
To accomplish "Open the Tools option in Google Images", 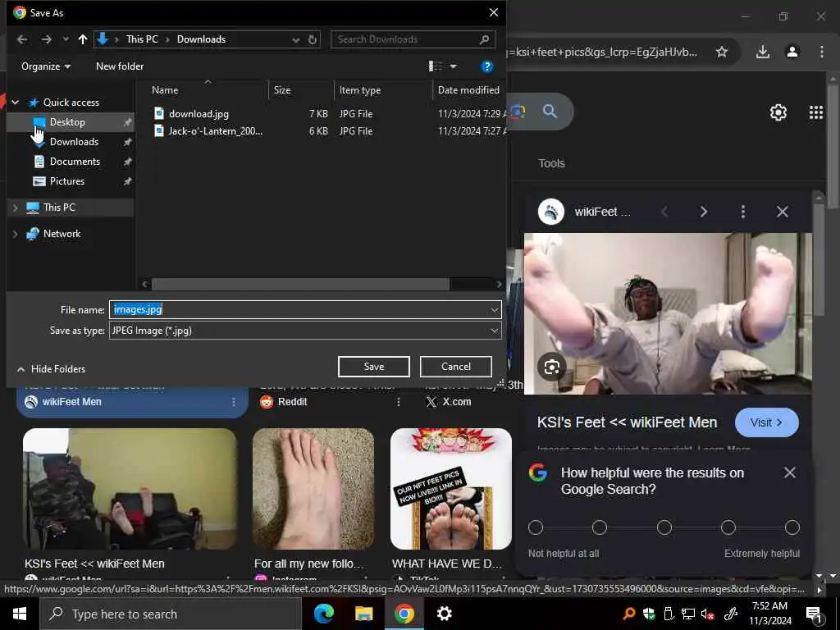I will pyautogui.click(x=551, y=163).
